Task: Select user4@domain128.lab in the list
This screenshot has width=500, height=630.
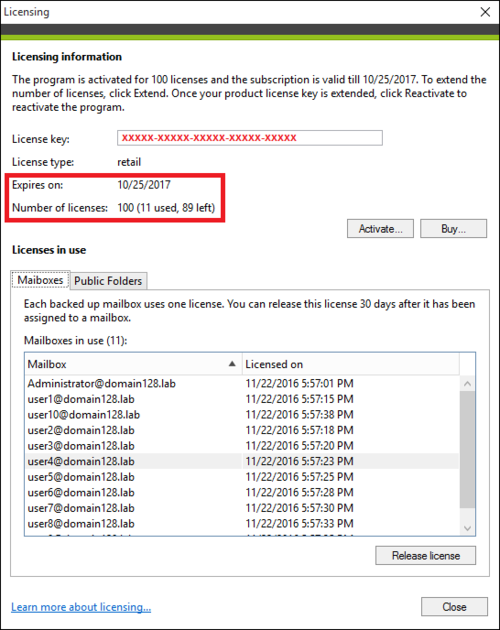Action: click(x=242, y=461)
